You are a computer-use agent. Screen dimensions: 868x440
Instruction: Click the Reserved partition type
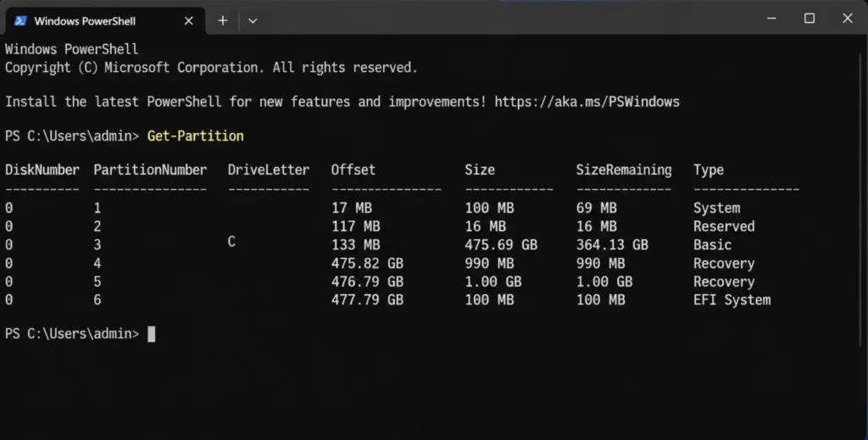click(x=724, y=226)
